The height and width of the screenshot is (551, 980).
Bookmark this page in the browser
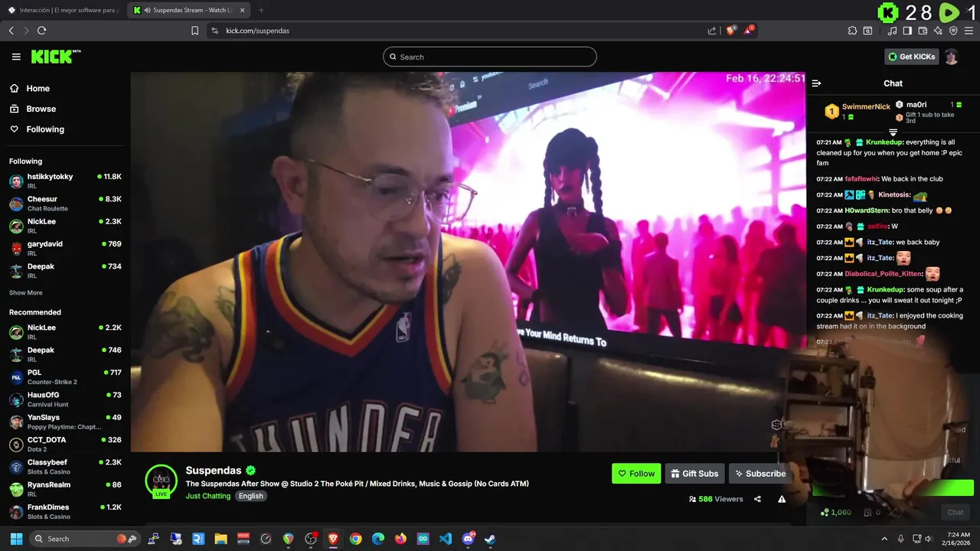(x=194, y=31)
